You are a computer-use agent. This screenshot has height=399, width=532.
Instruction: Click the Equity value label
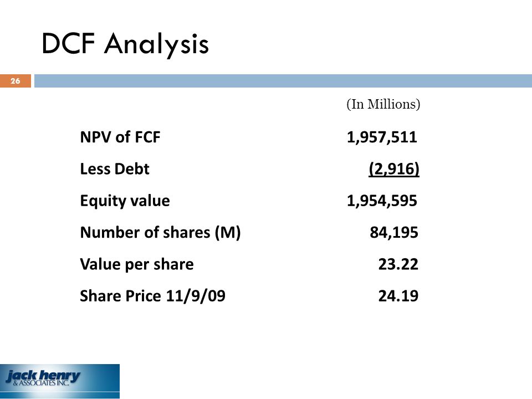[x=125, y=201]
